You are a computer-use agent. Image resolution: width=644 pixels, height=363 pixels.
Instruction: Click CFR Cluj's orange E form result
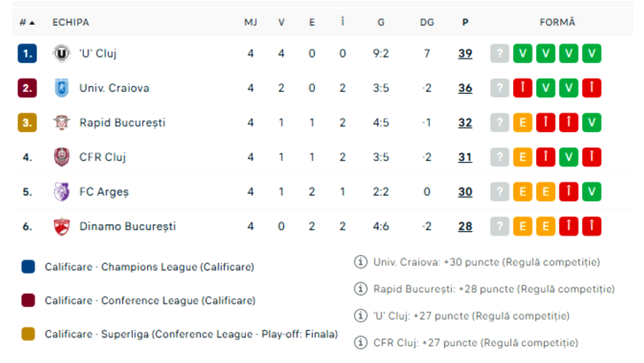(x=523, y=158)
